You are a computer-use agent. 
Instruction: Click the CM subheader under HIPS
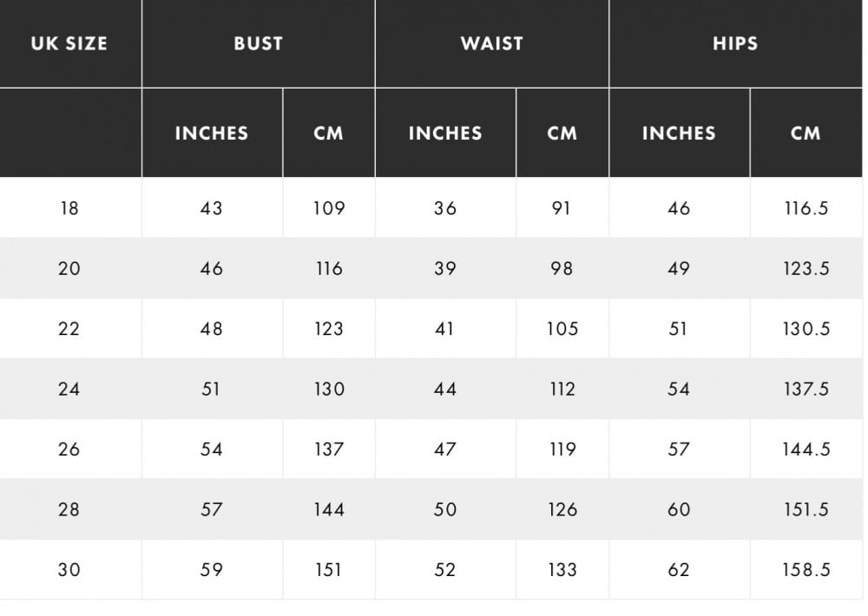(806, 133)
